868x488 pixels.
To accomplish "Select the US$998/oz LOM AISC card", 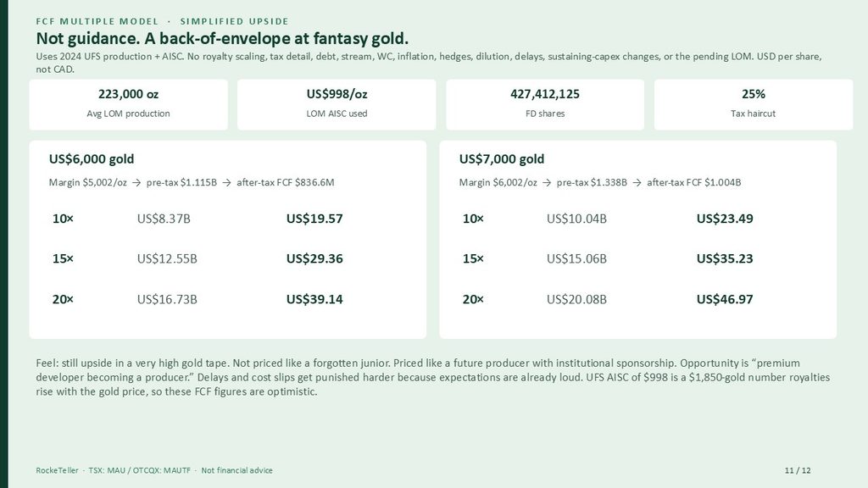I will (337, 104).
